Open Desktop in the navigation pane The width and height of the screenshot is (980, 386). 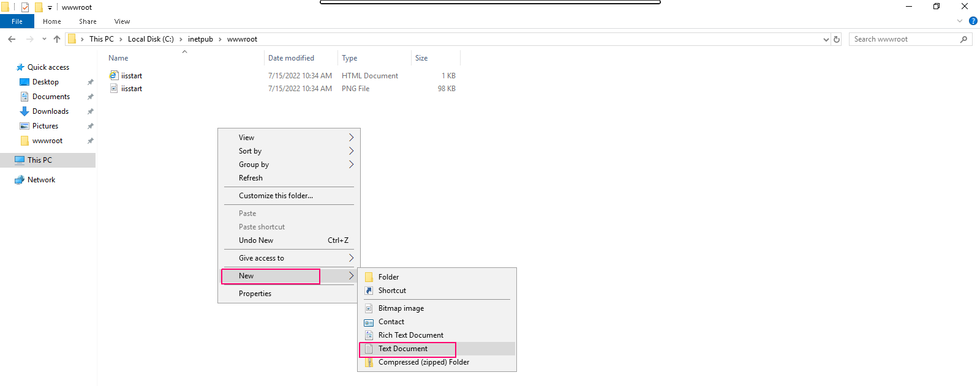[x=45, y=82]
